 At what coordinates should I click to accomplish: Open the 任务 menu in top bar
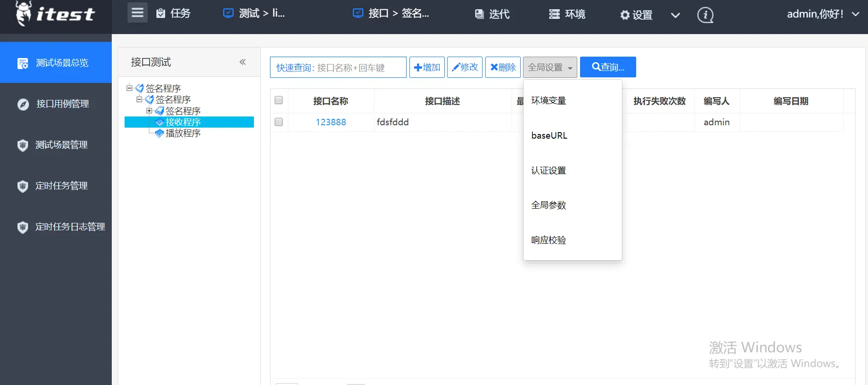(x=173, y=13)
